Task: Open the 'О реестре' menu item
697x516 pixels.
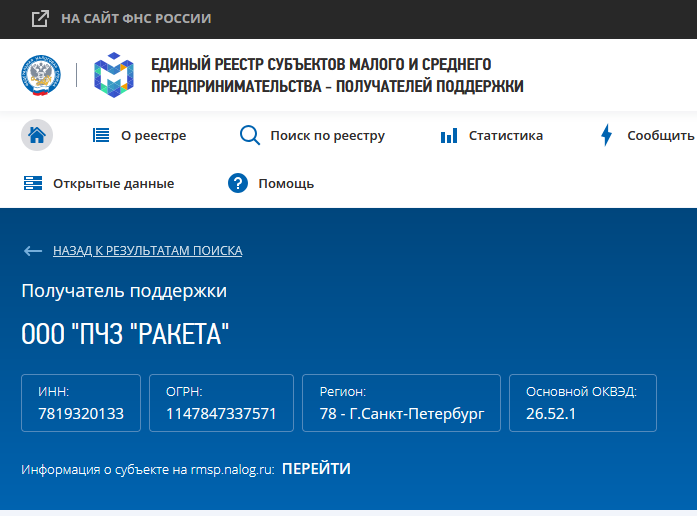Action: [x=153, y=136]
